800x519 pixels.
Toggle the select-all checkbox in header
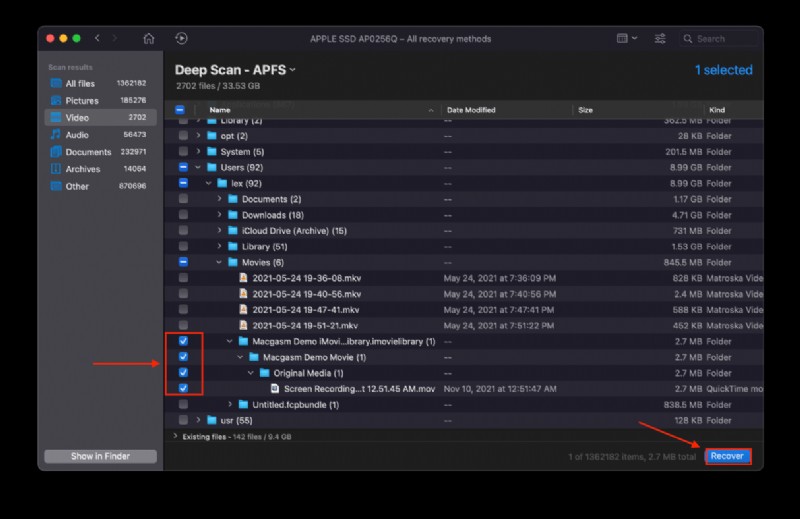click(180, 110)
